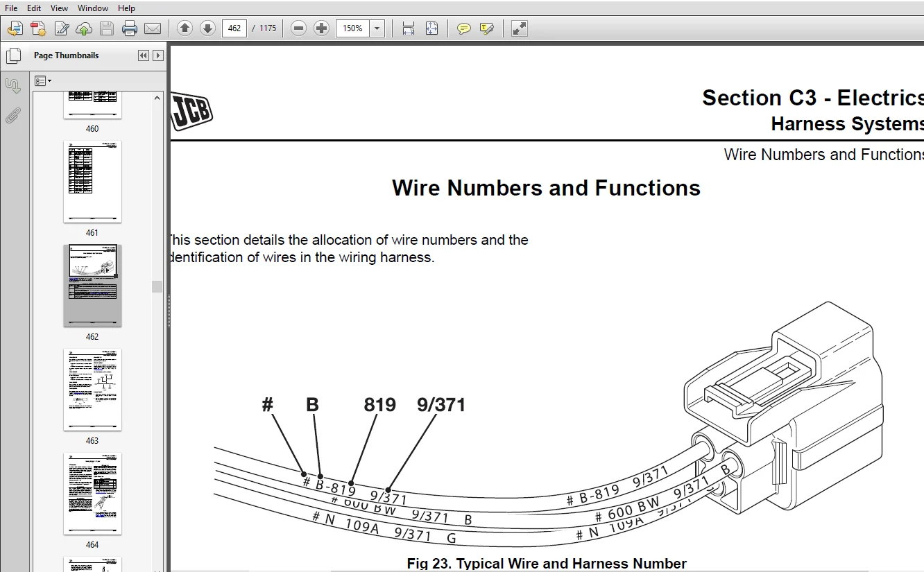
Task: Select page 464 thumbnail
Action: tap(92, 494)
